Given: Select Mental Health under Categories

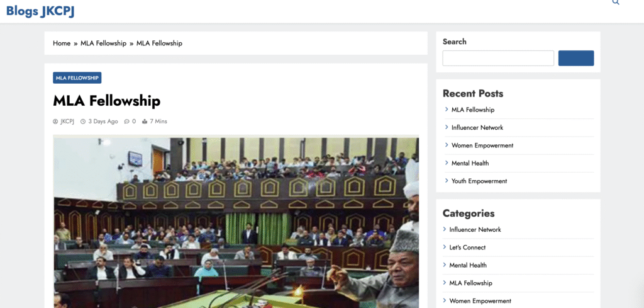Looking at the screenshot, I should [x=468, y=265].
